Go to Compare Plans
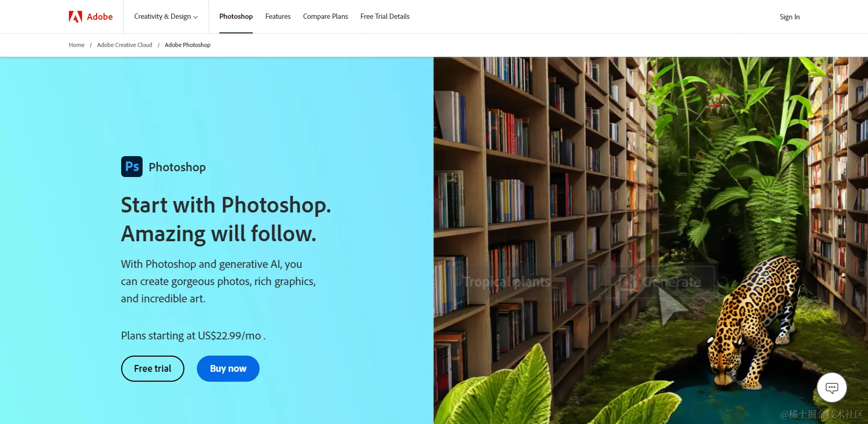The image size is (868, 424). (325, 17)
